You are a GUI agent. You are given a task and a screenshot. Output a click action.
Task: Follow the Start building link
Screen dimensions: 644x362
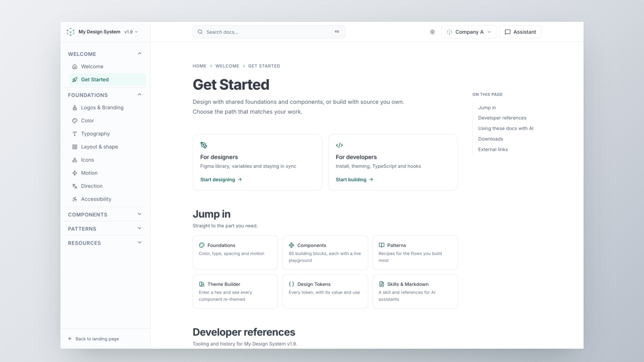tap(355, 179)
